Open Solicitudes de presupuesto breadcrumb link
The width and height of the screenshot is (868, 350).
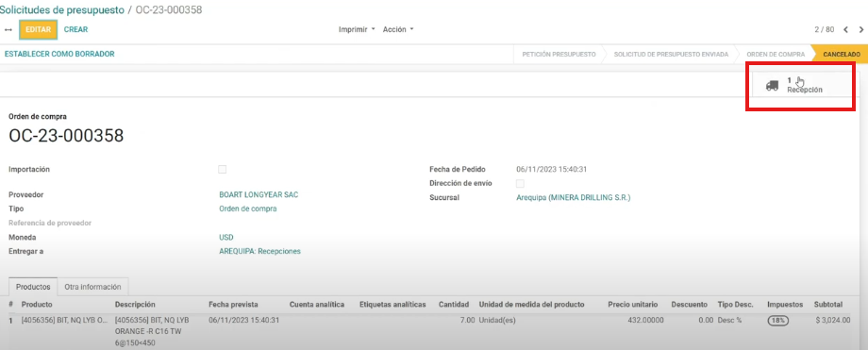(x=62, y=10)
